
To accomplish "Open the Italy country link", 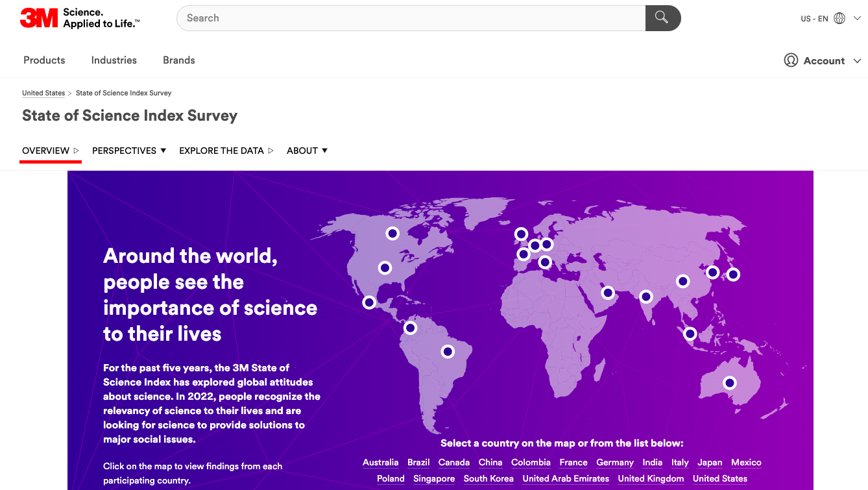I will click(680, 463).
